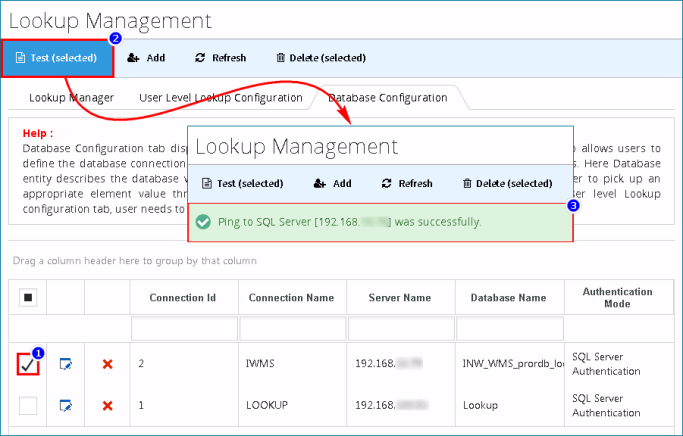The width and height of the screenshot is (683, 436).
Task: Click Refresh in the main toolbar
Action: (x=221, y=58)
